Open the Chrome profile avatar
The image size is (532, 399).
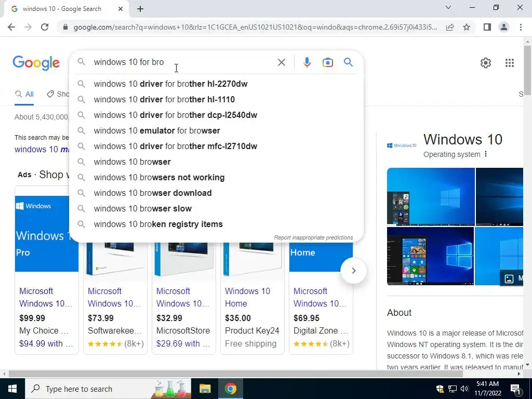tap(504, 27)
